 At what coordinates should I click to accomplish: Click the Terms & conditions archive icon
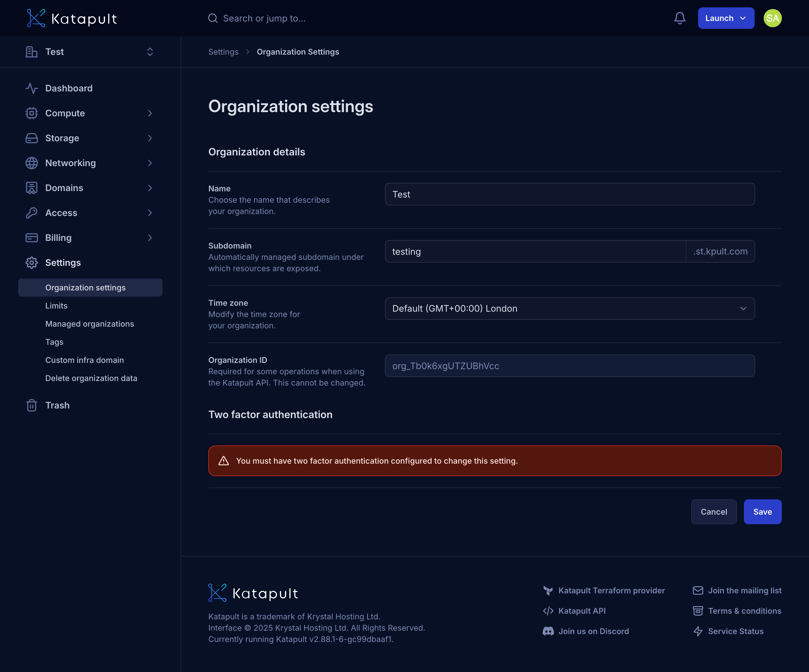698,611
